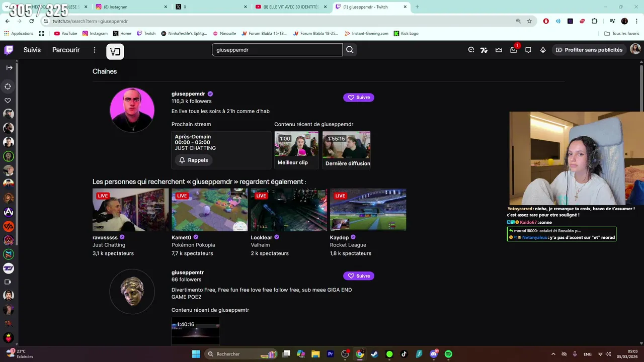Play the Dernière diffusion thumbnail
Image resolution: width=644 pixels, height=362 pixels.
tap(346, 144)
